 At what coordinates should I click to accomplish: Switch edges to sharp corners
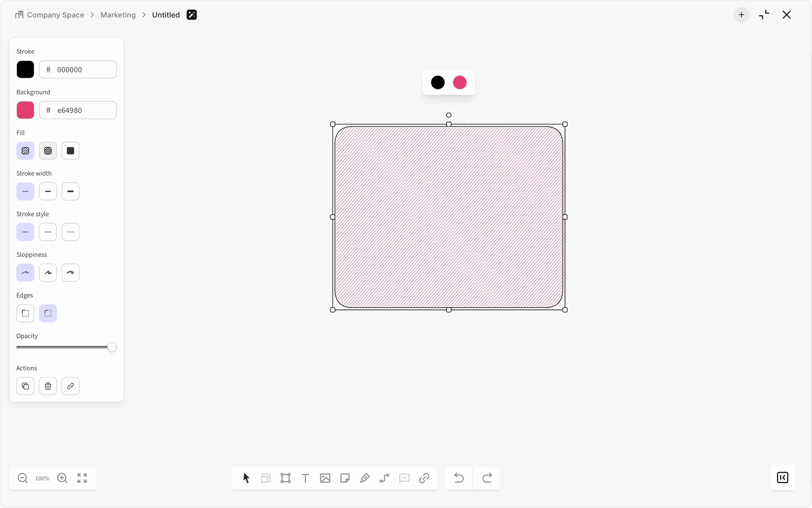25,313
